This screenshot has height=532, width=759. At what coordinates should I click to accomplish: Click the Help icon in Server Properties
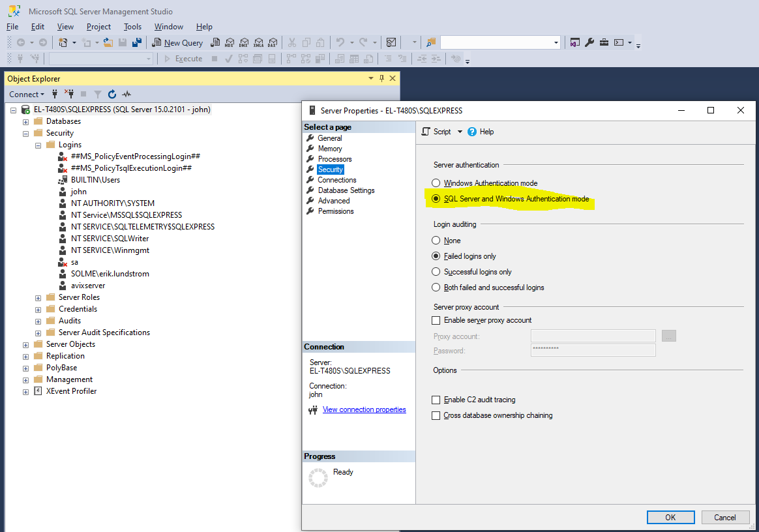(x=473, y=132)
